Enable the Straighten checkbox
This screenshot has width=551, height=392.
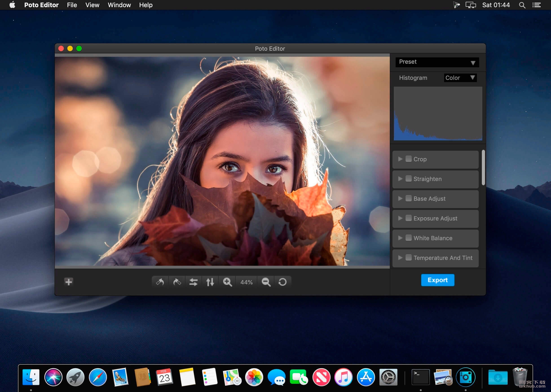click(x=408, y=179)
